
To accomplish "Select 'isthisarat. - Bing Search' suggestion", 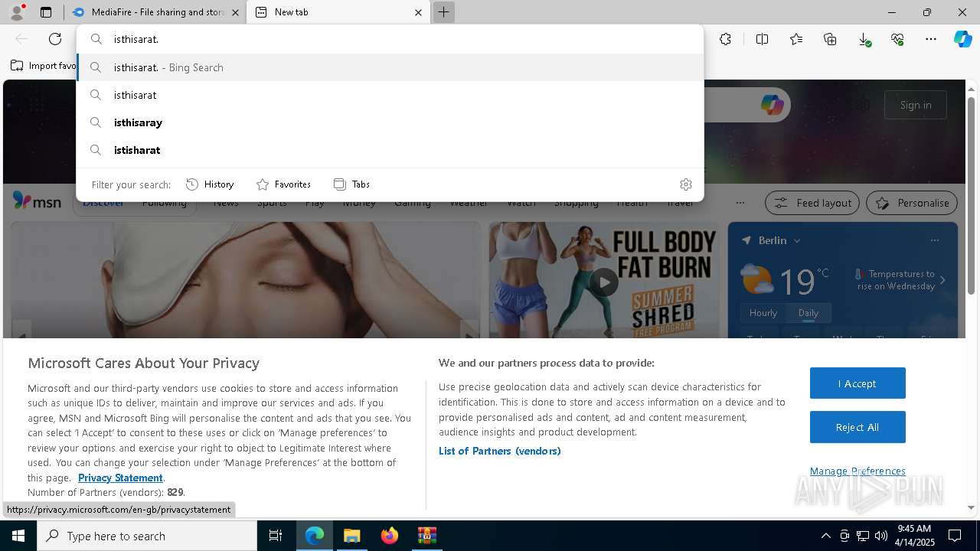I will [x=390, y=67].
